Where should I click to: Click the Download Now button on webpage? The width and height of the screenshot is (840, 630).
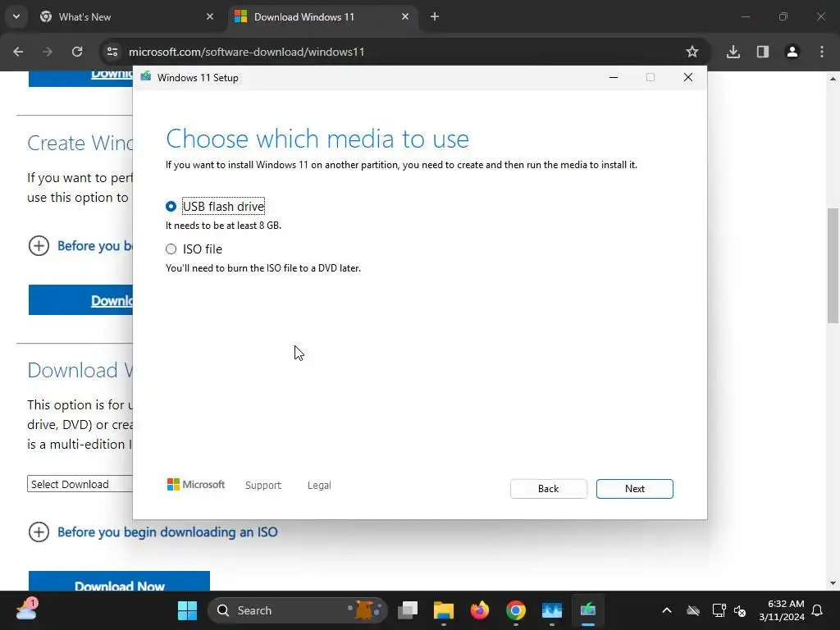[119, 582]
